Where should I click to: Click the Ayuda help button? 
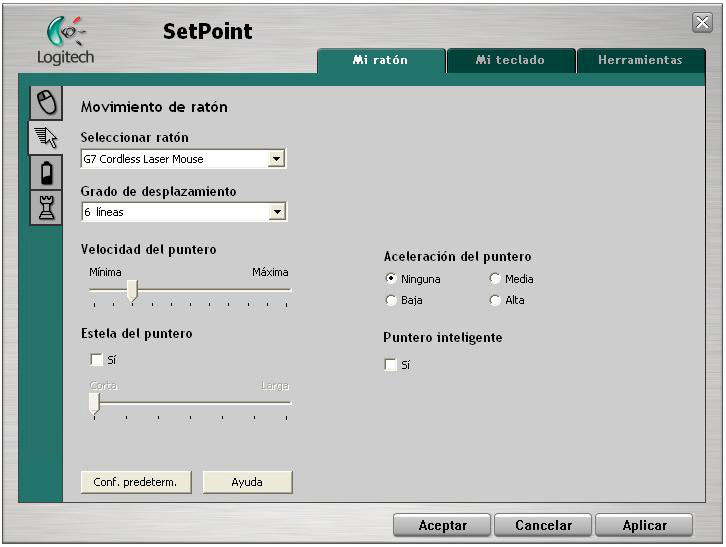(247, 482)
